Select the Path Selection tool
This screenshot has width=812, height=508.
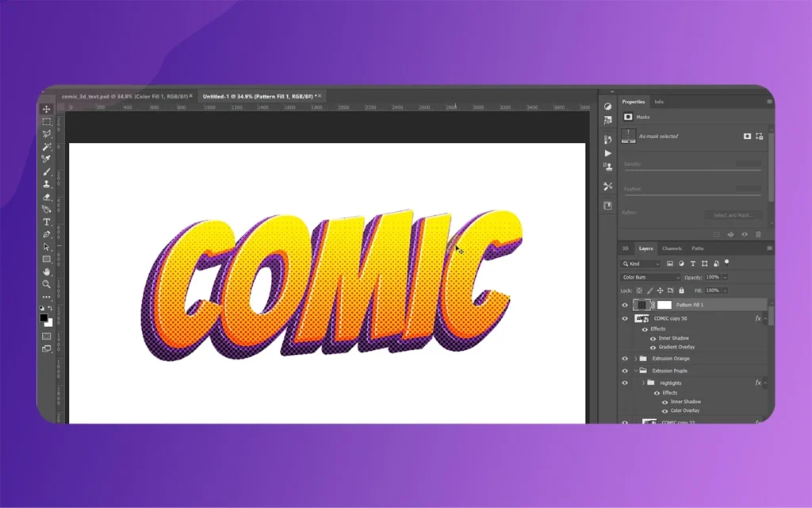point(47,247)
